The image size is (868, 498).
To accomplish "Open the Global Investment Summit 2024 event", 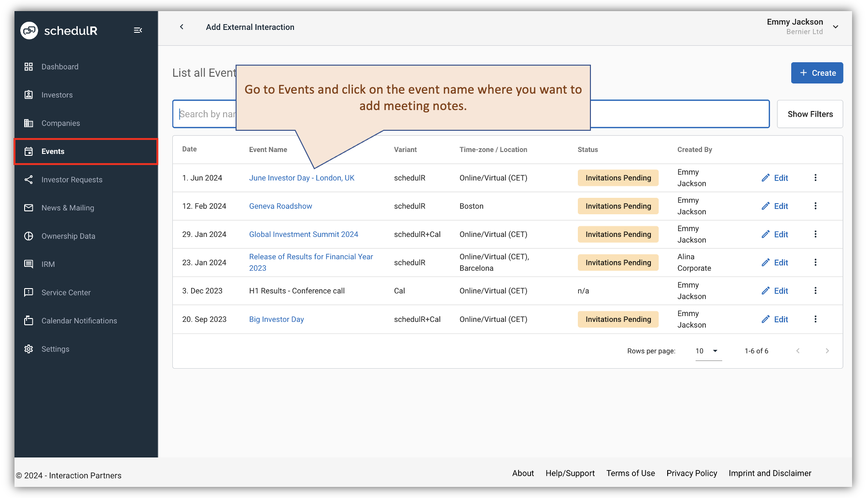I will (304, 234).
